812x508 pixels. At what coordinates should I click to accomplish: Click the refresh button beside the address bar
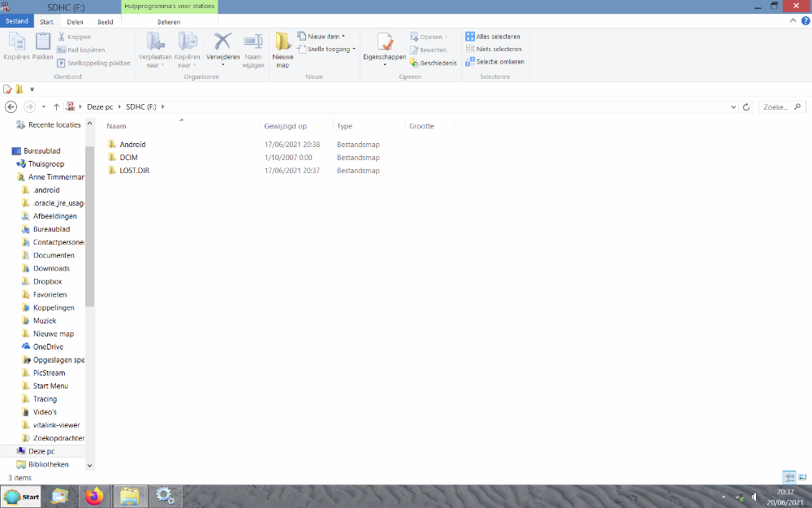pyautogui.click(x=746, y=106)
